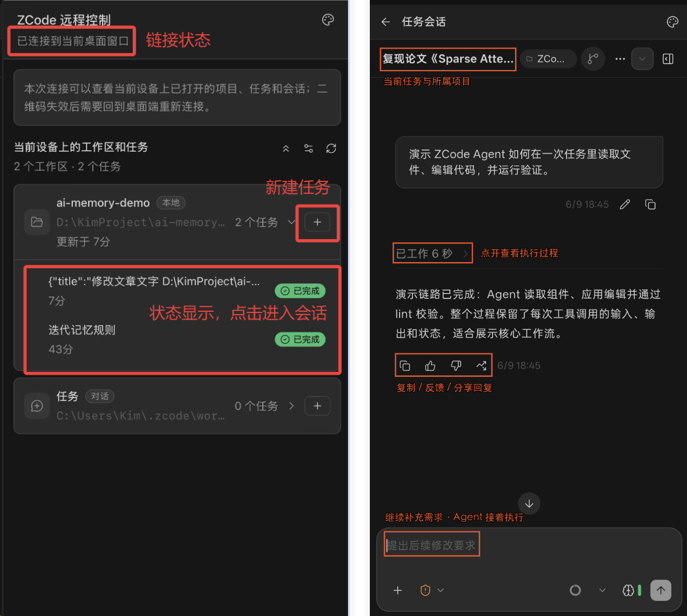Refresh the workspace and task list
687x616 pixels.
coord(331,148)
